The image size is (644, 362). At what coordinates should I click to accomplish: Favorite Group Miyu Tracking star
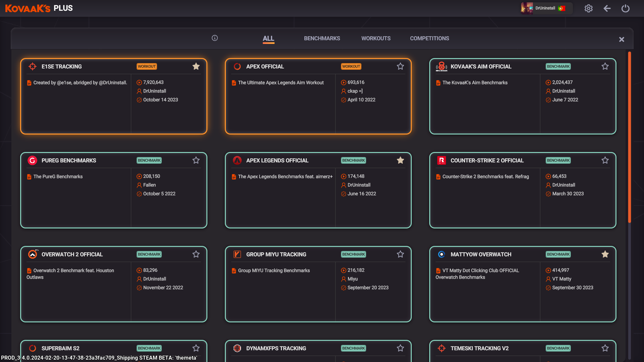tap(400, 254)
